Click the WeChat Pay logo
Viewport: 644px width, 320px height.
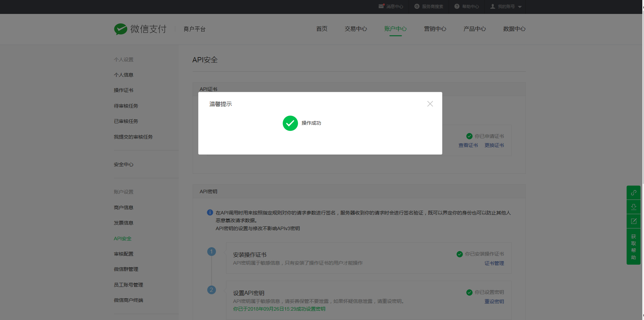(140, 29)
